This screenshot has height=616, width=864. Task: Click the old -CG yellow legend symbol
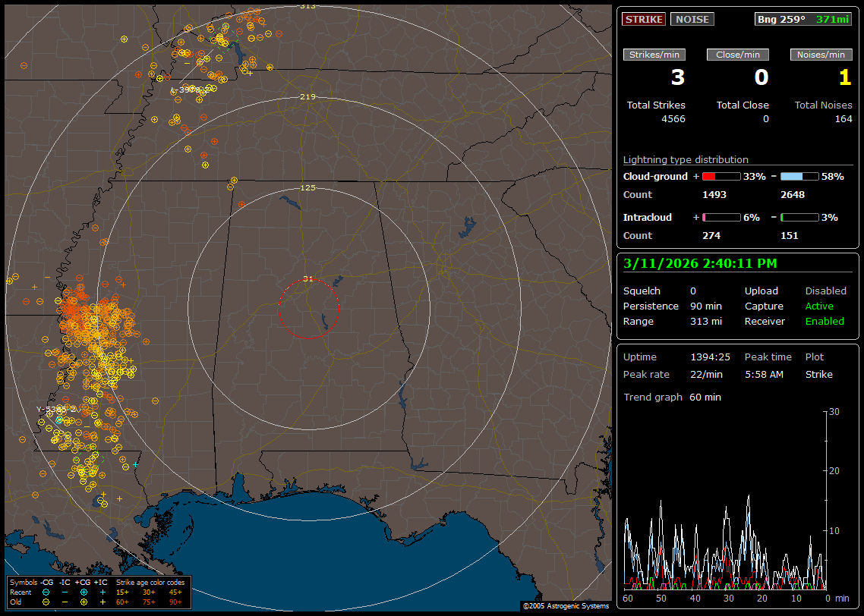pyautogui.click(x=46, y=602)
